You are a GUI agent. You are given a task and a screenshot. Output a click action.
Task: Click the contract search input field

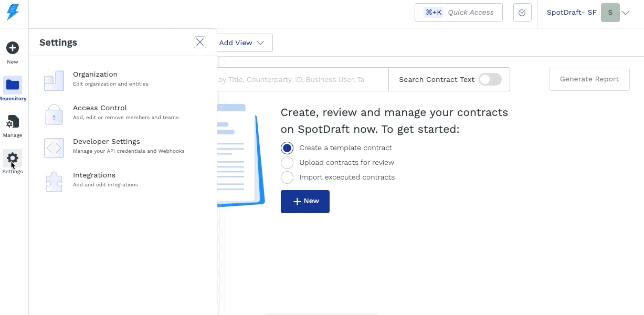[x=303, y=79]
